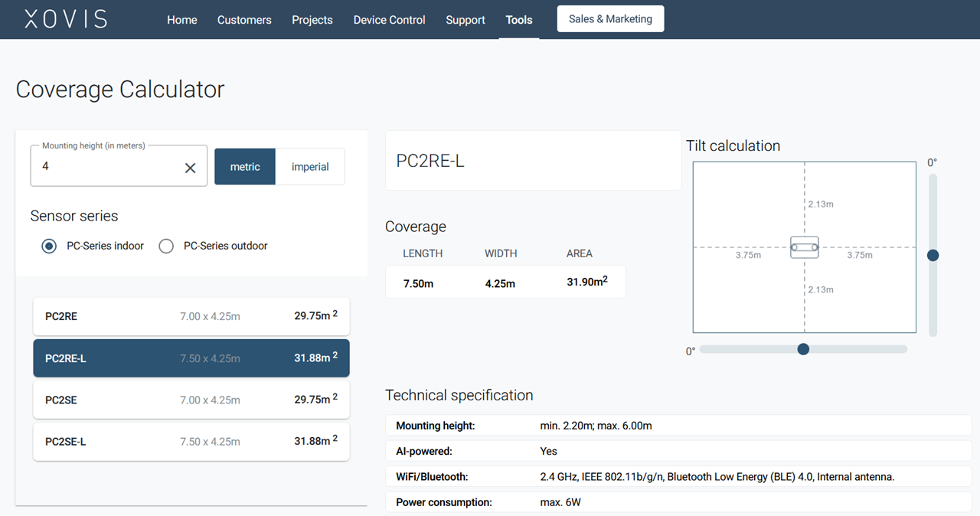Click the coverage area value 31.90m²
Screen dimensions: 980x516
tap(587, 282)
